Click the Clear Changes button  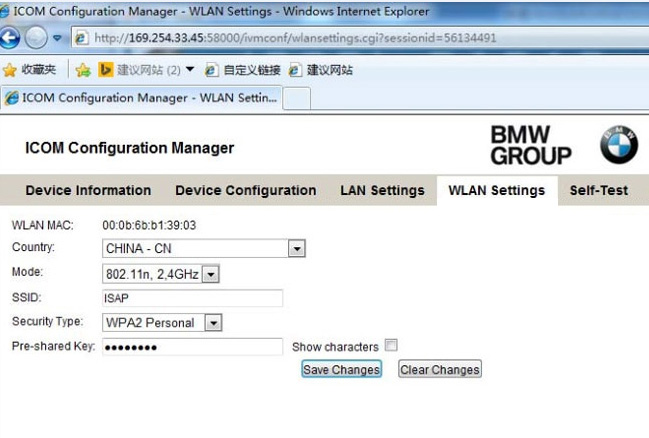[440, 369]
